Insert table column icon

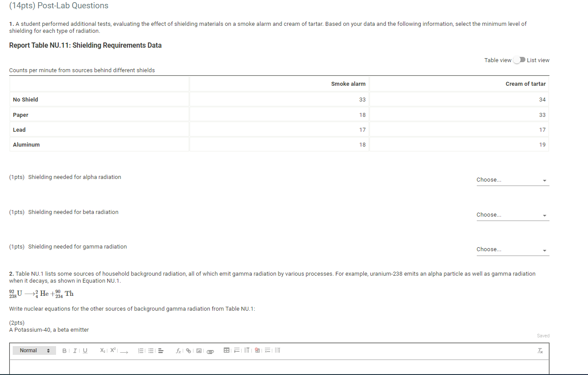[247, 350]
